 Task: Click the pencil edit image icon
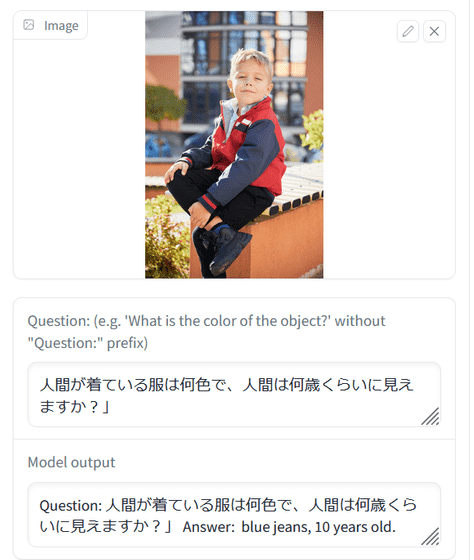[408, 31]
